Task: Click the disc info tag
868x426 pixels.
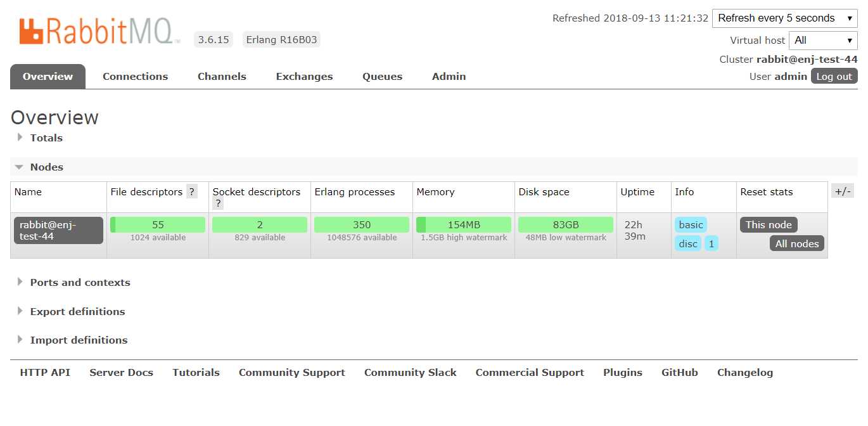Action: tap(688, 243)
